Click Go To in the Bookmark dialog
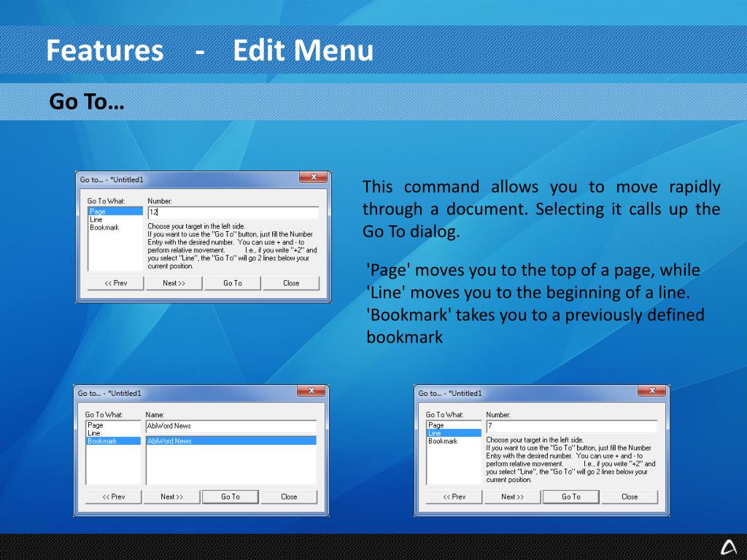The width and height of the screenshot is (747, 560). coord(231,497)
